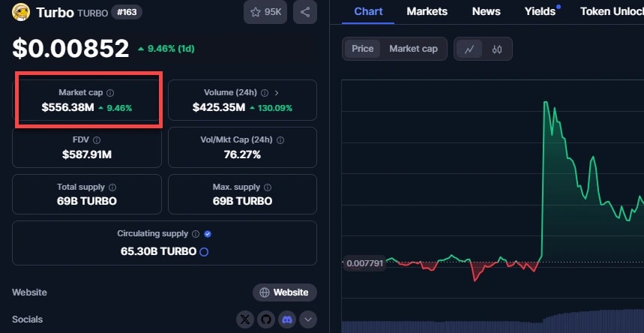
Task: Click the circulating supply progress ring
Action: (204, 252)
